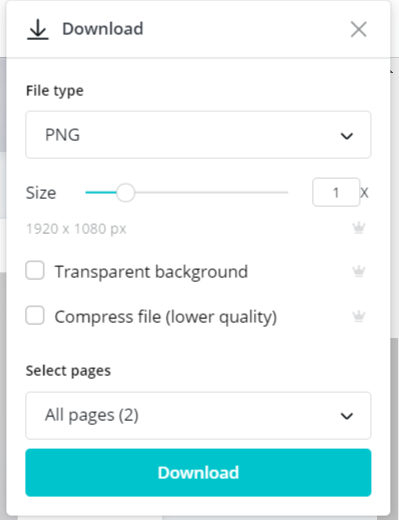Click the Compress file (lower quality) label
The width and height of the screenshot is (399, 520).
click(166, 317)
